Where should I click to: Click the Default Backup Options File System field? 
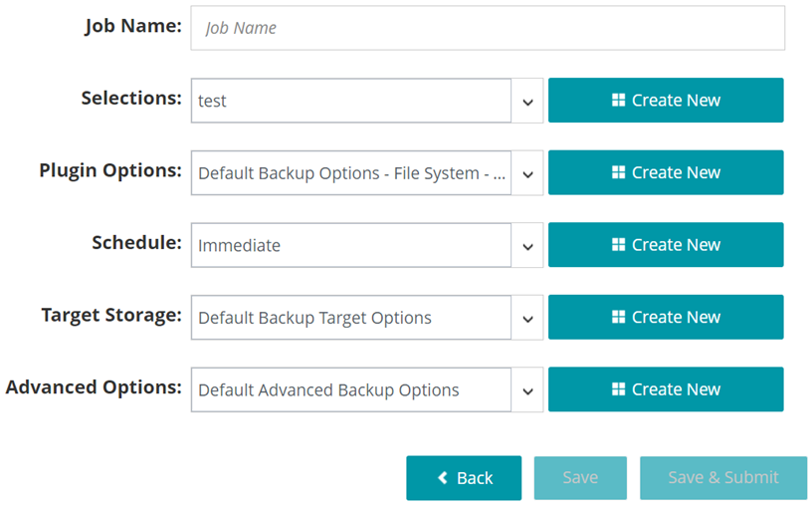point(351,173)
